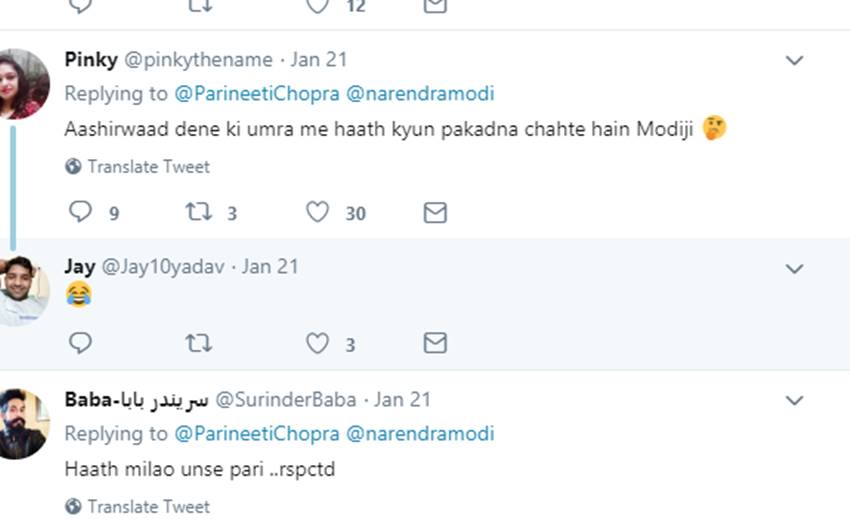Open more options on Pinky's tweet
Screen dimensions: 850x519
(794, 61)
